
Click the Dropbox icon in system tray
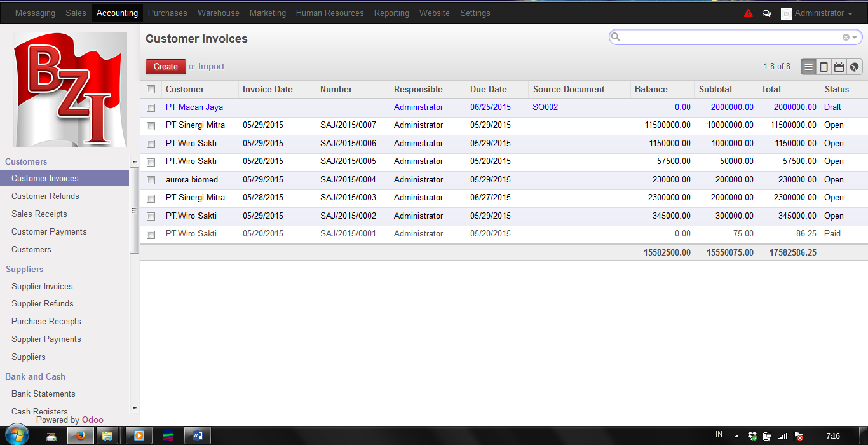click(x=752, y=436)
